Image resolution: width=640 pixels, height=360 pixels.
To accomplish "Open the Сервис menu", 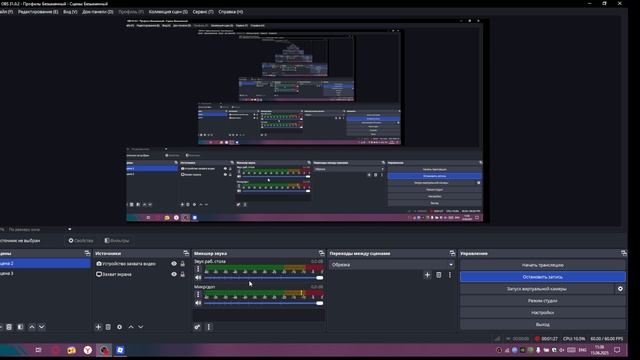I will coord(203,12).
